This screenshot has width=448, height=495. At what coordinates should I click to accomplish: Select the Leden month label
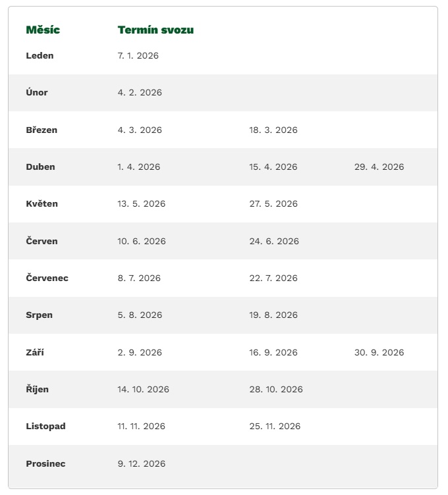pos(40,55)
